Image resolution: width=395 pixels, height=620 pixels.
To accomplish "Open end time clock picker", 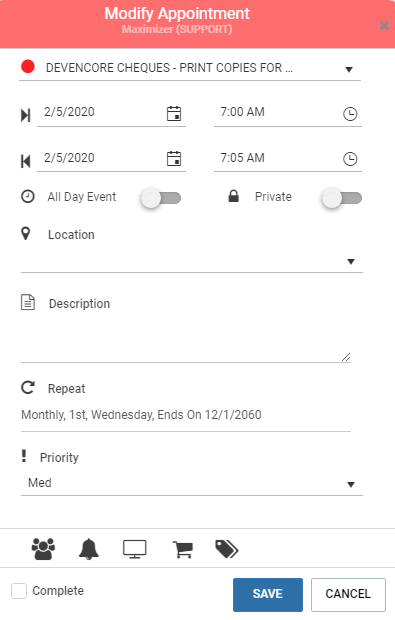I will pos(350,159).
